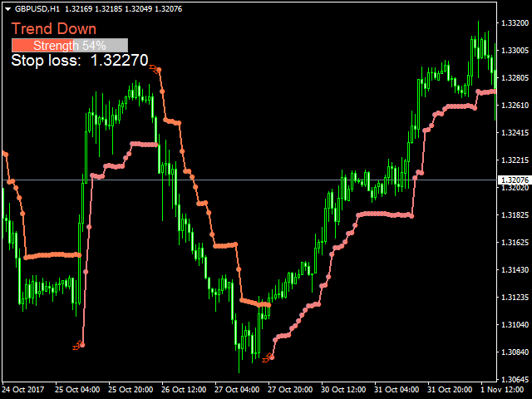The width and height of the screenshot is (532, 399).
Task: Click the Strength 54% progress bar
Action: pos(70,45)
